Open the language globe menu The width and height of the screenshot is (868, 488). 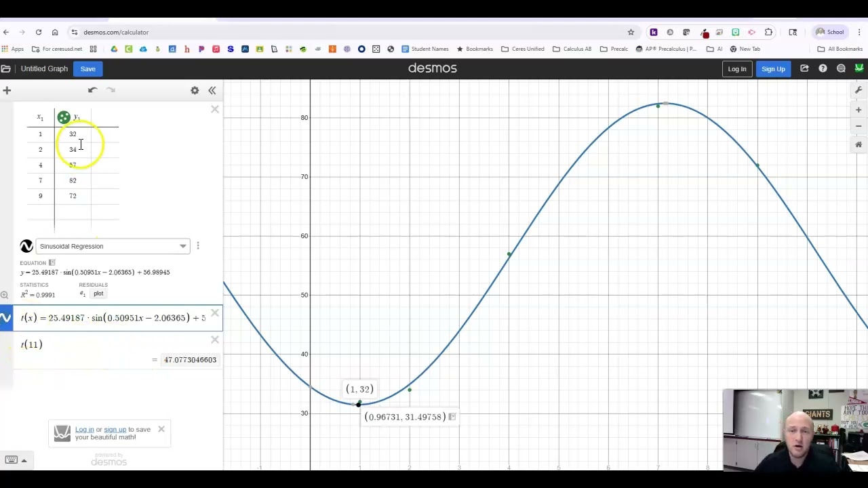[x=841, y=68]
